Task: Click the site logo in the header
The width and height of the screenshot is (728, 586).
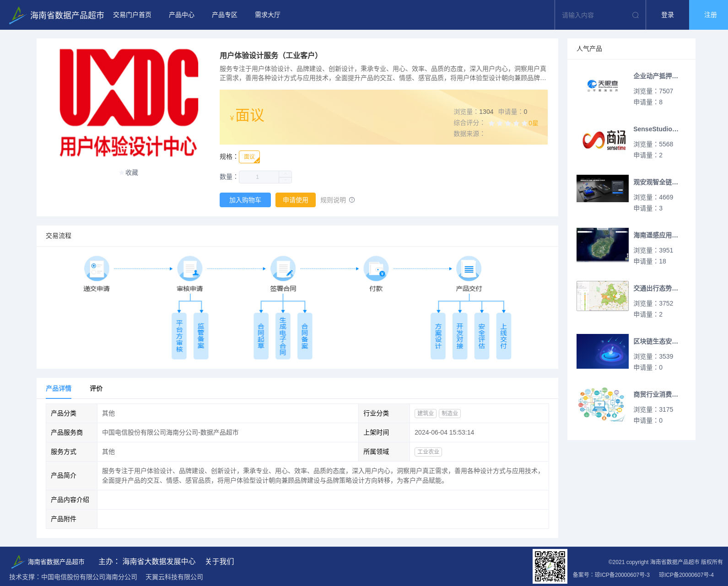Action: point(17,15)
